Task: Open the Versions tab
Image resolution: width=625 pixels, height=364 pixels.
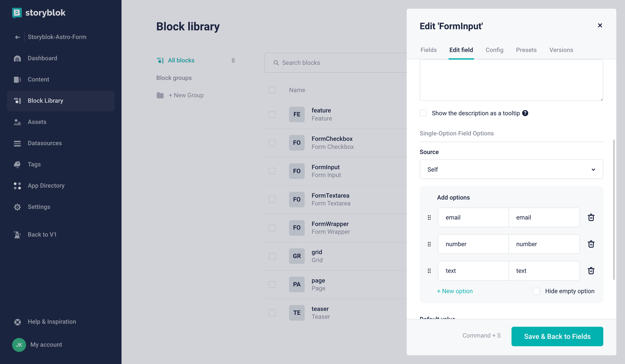Action: coord(561,50)
